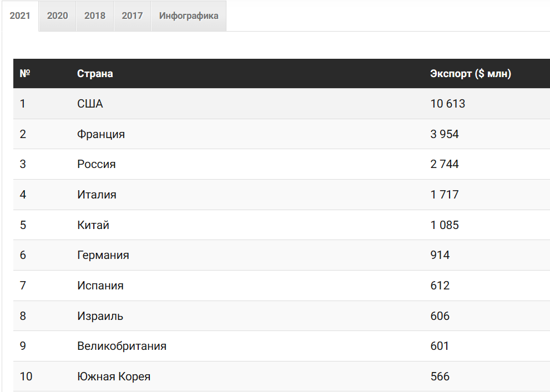The width and height of the screenshot is (550, 392).
Task: Open the 2020 tab
Action: tap(58, 16)
